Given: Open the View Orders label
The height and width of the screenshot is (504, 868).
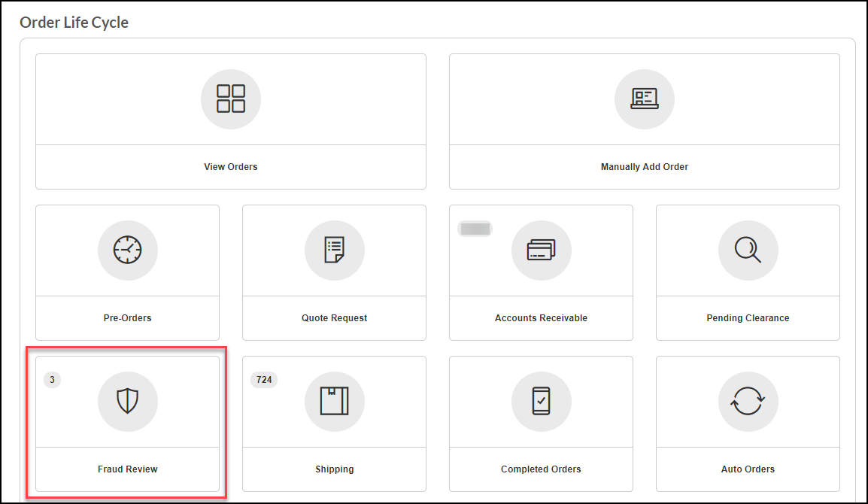Looking at the screenshot, I should coord(231,167).
